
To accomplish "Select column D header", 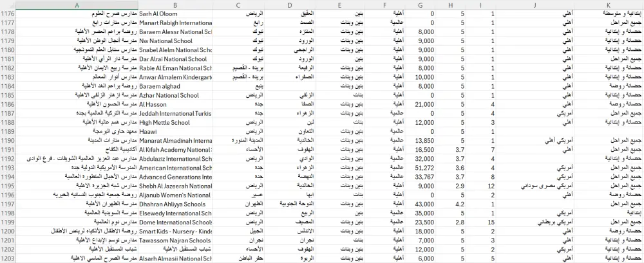I will click(x=290, y=5).
